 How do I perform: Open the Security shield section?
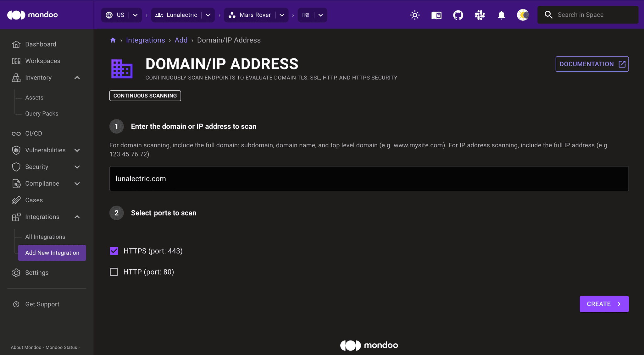click(x=36, y=167)
